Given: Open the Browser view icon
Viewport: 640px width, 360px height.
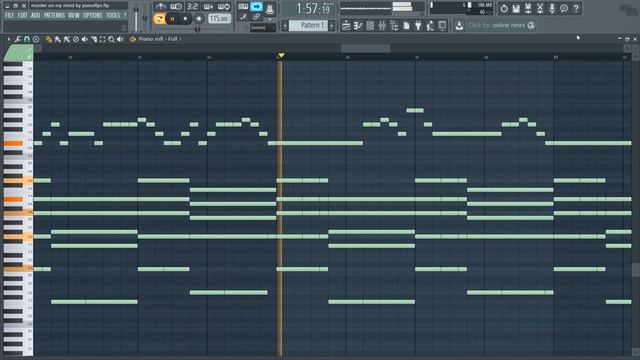Looking at the screenshot, I should click(x=394, y=26).
